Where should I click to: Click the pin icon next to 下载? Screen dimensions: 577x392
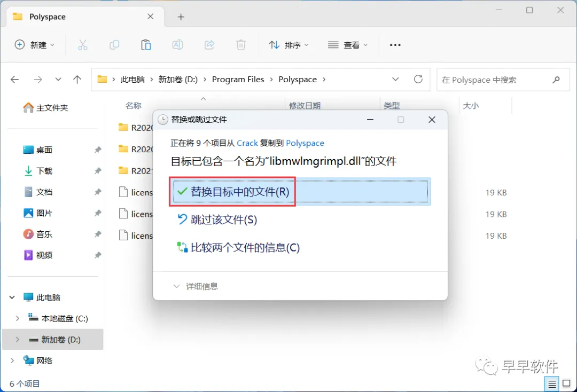coord(98,171)
